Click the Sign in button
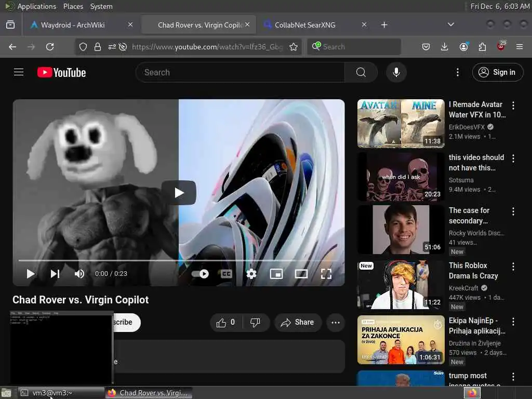532x399 pixels. point(498,72)
